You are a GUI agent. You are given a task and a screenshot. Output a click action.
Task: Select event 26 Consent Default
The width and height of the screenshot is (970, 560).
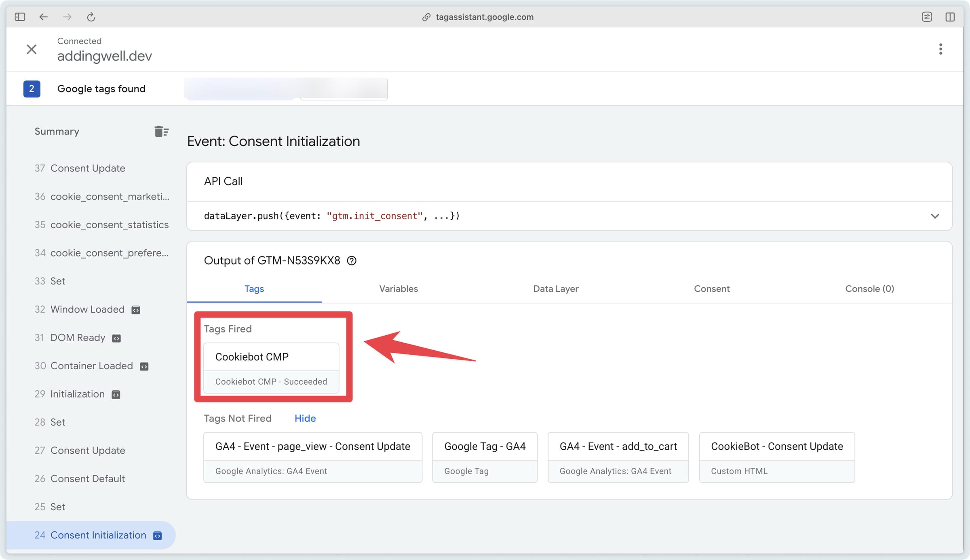click(80, 479)
